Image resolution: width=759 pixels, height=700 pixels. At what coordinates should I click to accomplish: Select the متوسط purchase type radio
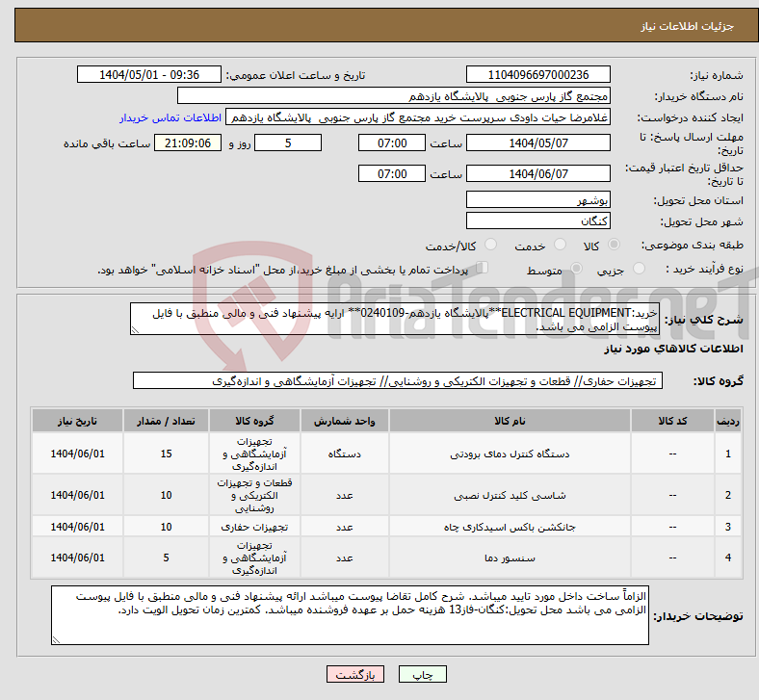pyautogui.click(x=576, y=269)
